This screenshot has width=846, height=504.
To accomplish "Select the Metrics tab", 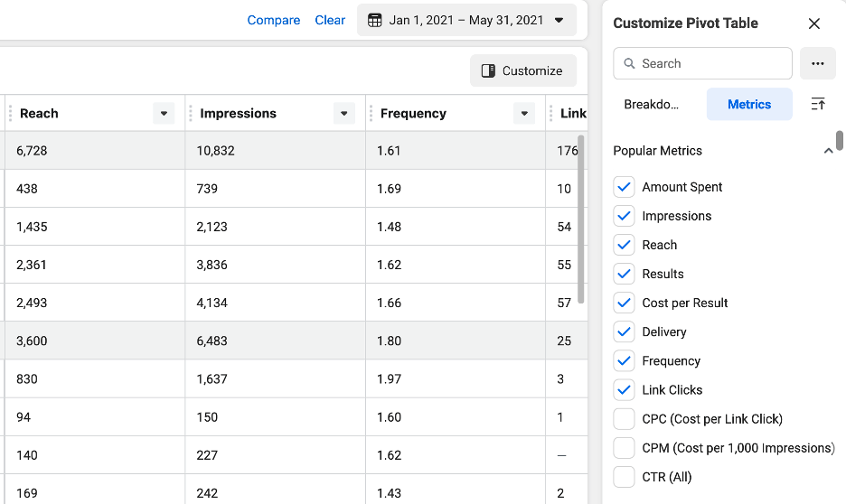I will (749, 104).
